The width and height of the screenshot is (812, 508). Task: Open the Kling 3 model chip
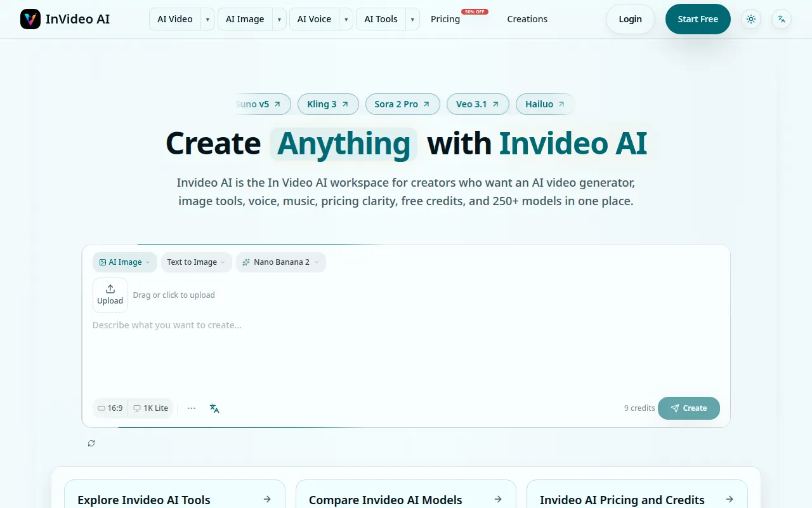pyautogui.click(x=328, y=104)
